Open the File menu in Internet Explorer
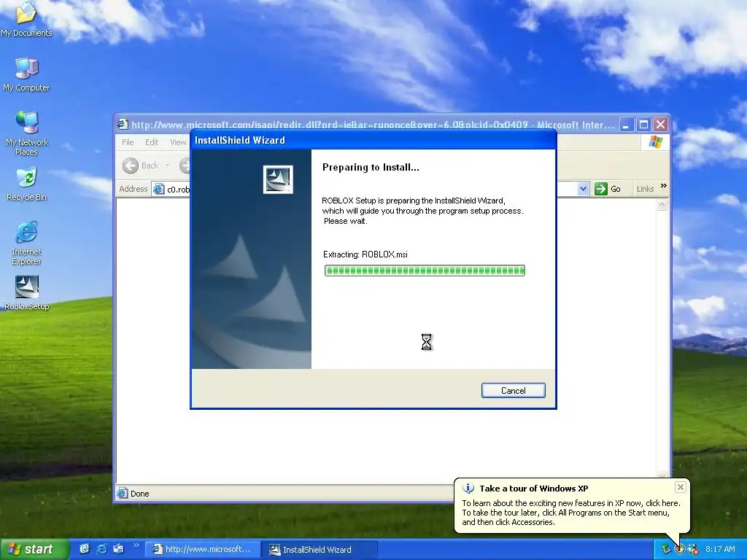747x560 pixels. pos(128,142)
